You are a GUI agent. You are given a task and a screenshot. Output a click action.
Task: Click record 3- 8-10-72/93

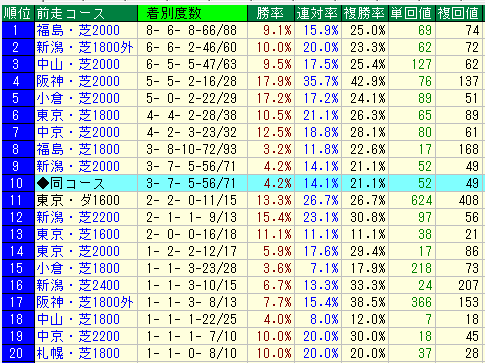click(x=192, y=150)
